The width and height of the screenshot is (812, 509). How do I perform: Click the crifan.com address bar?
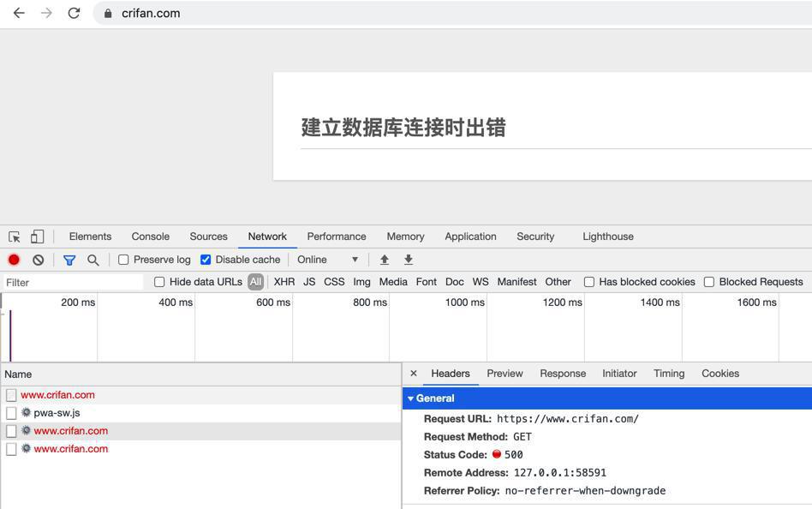[452, 14]
